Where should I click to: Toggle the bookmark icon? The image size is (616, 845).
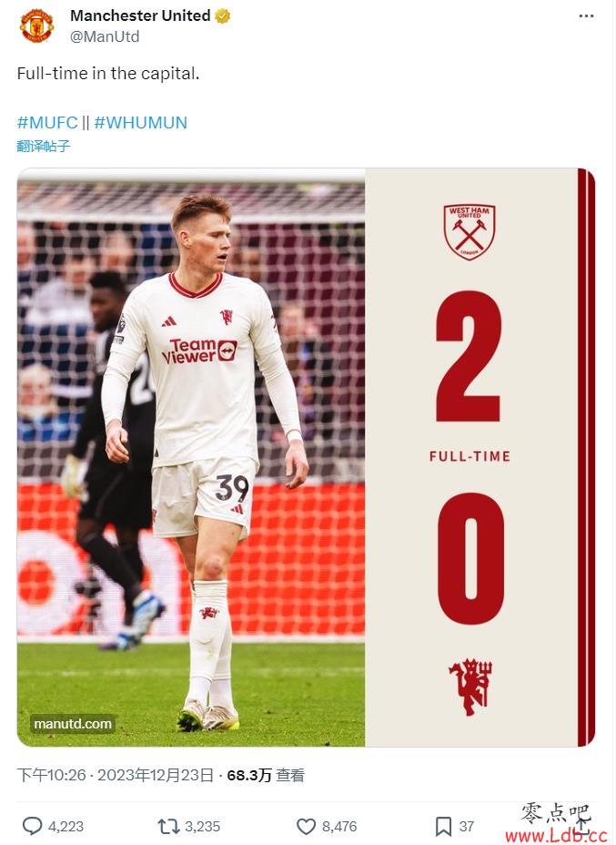tap(443, 826)
